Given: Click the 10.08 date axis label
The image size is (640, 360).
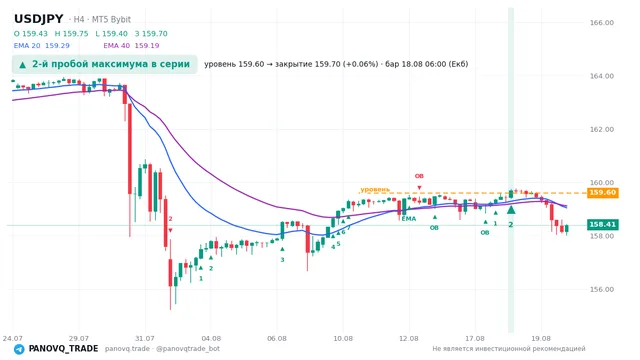Looking at the screenshot, I should (x=343, y=338).
